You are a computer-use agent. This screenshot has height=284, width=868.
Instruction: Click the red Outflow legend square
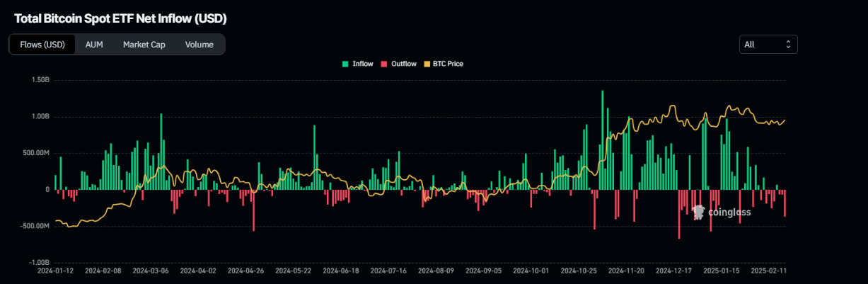point(384,64)
